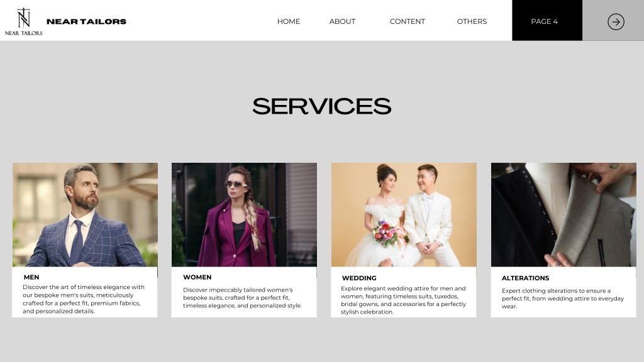Image resolution: width=644 pixels, height=362 pixels.
Task: Open the woman in purple suit photo
Action: click(x=244, y=215)
